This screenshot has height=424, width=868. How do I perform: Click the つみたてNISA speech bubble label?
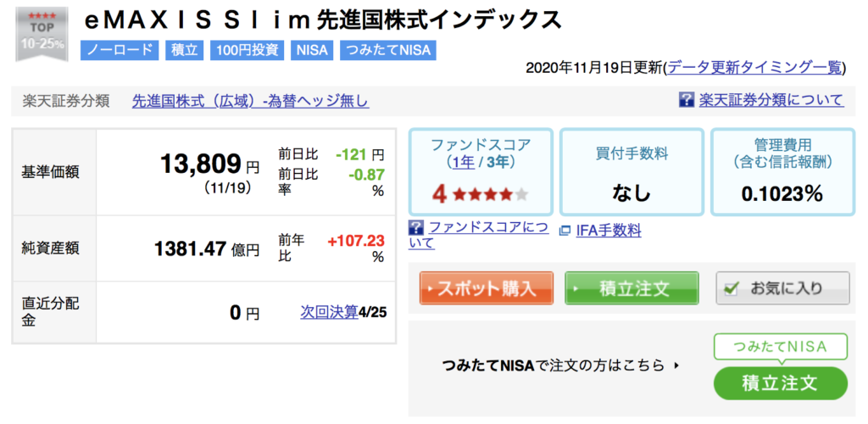[780, 347]
